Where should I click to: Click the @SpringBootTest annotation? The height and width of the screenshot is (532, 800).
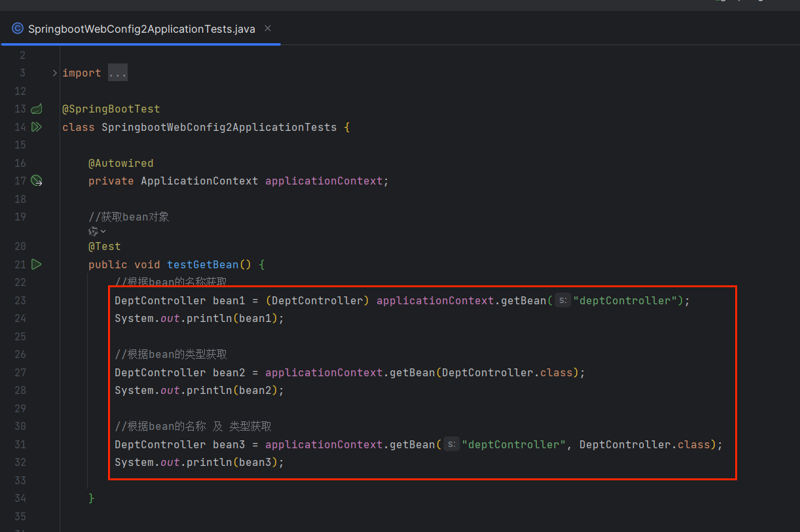click(x=111, y=109)
